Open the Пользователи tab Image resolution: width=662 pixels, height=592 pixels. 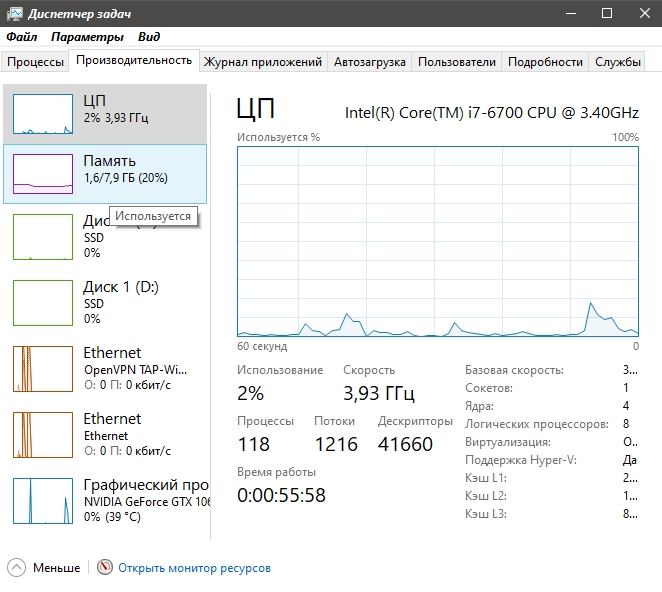[456, 62]
